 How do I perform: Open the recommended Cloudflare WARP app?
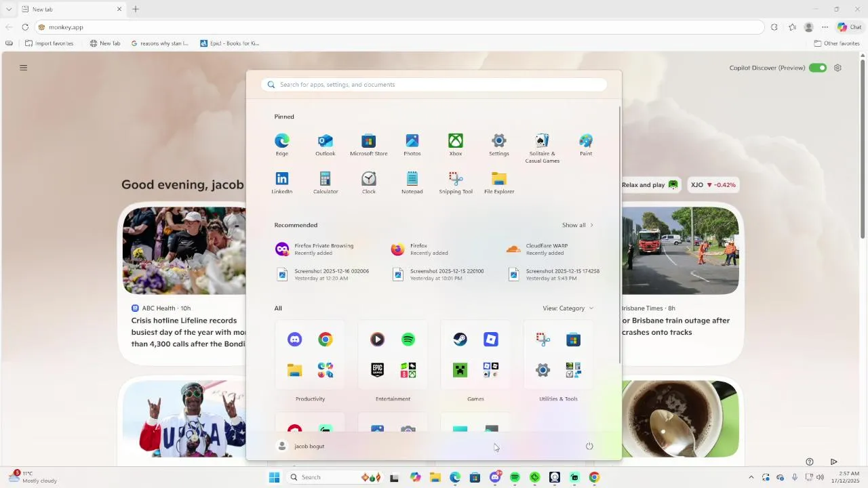tap(547, 249)
